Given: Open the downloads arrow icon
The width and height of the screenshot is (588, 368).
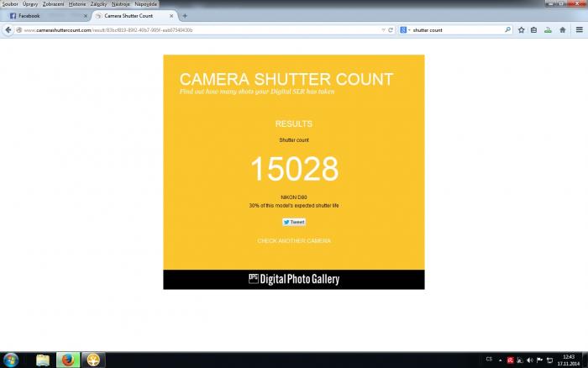Looking at the screenshot, I should pos(548,30).
